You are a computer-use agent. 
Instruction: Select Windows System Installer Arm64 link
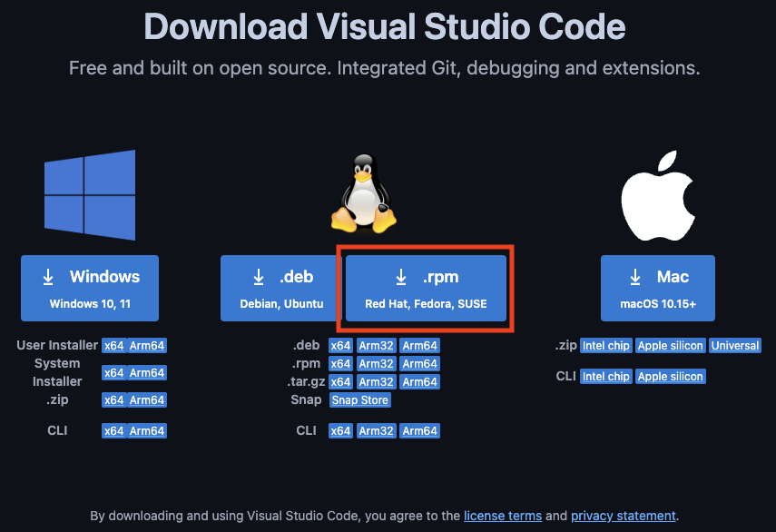(147, 373)
